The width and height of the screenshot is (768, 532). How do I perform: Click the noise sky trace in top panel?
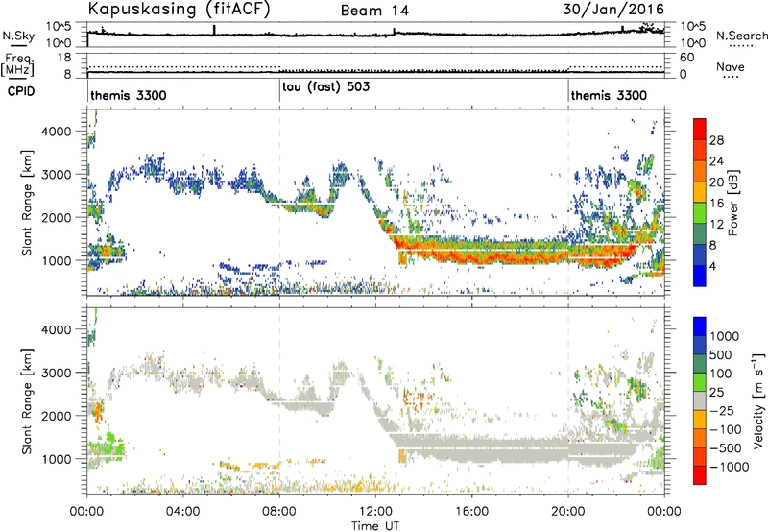[375, 34]
